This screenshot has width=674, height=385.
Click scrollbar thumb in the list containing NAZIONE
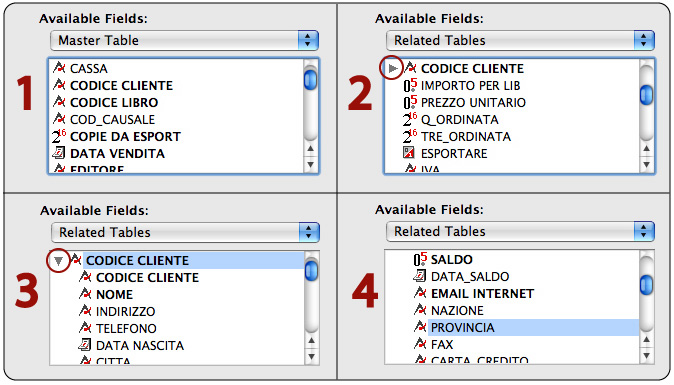click(x=646, y=285)
